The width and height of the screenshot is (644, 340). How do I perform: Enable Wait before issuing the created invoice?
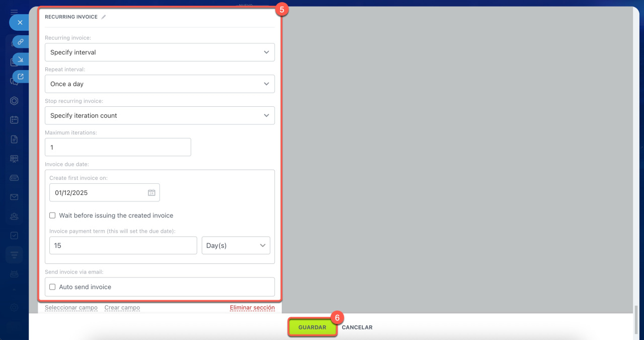tap(52, 216)
